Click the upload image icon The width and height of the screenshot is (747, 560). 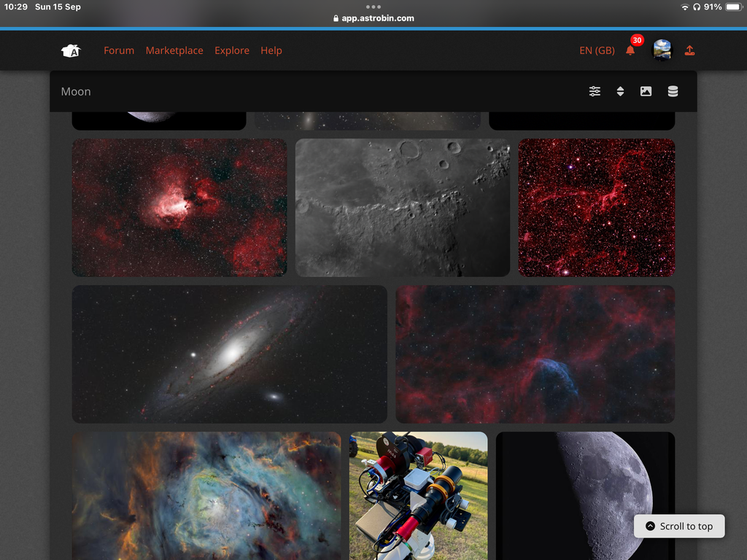click(689, 50)
